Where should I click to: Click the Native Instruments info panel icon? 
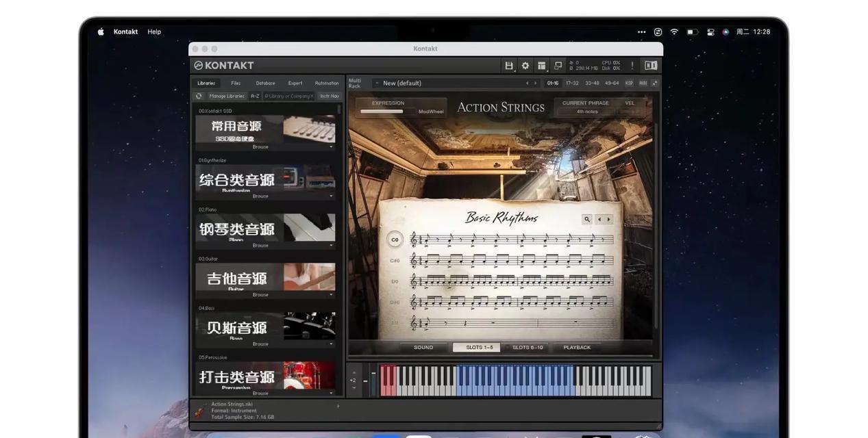(651, 66)
